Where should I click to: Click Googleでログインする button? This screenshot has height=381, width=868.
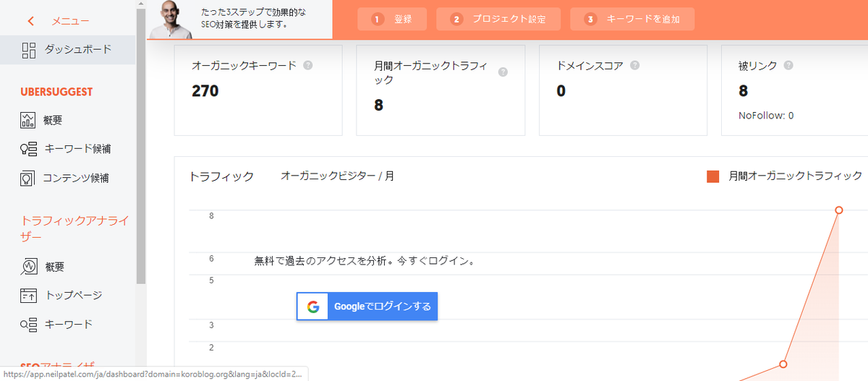(x=367, y=307)
